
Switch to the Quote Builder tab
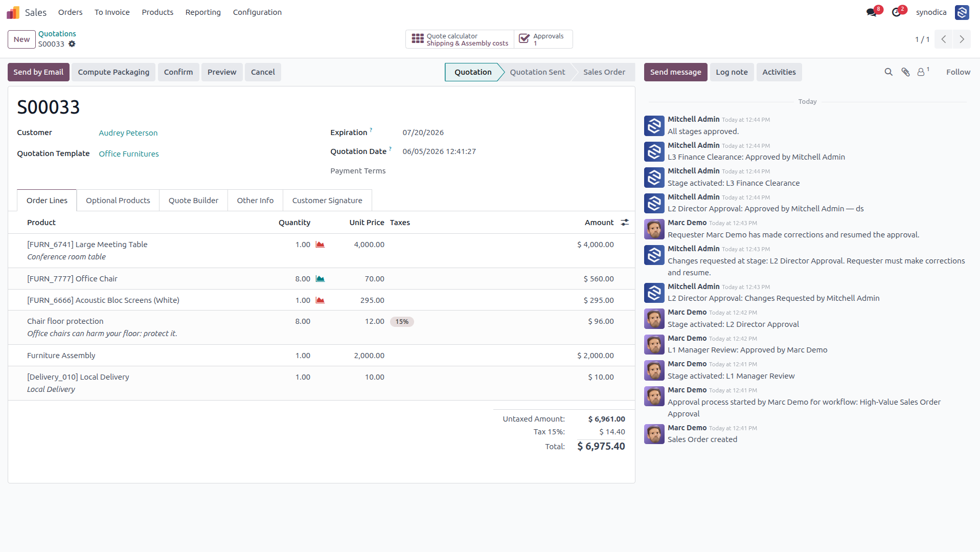click(x=193, y=201)
